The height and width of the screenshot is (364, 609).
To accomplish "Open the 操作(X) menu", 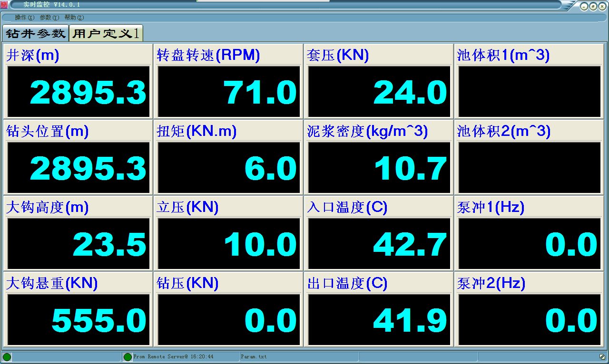I will tap(24, 18).
